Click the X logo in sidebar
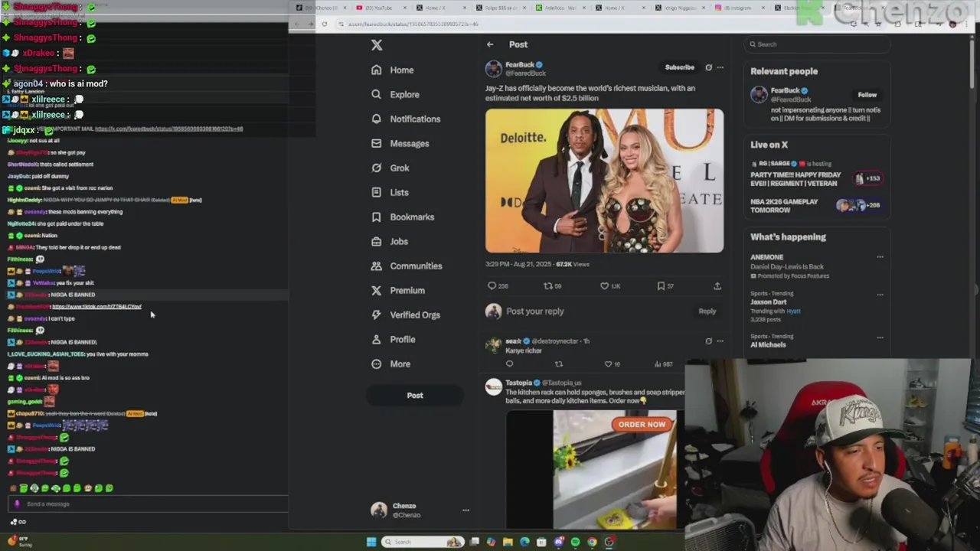 [377, 45]
